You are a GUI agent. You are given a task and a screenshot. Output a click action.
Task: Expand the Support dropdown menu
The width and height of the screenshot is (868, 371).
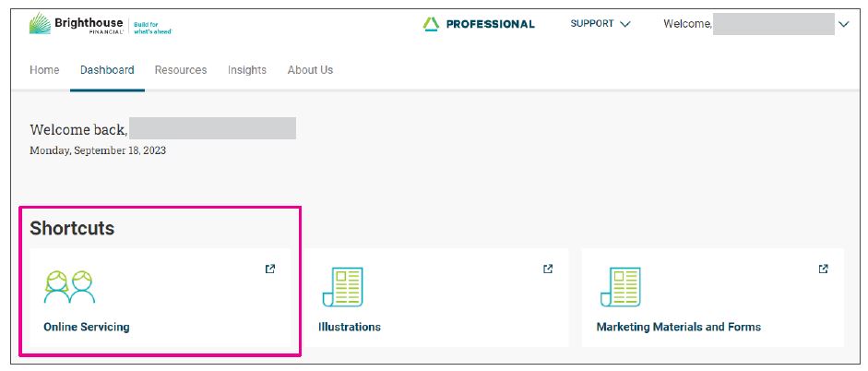coord(600,24)
